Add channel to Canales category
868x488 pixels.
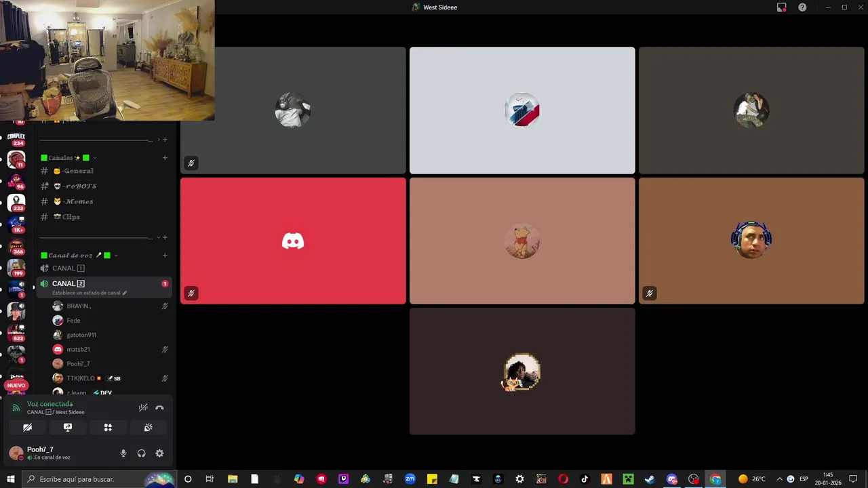(x=165, y=158)
